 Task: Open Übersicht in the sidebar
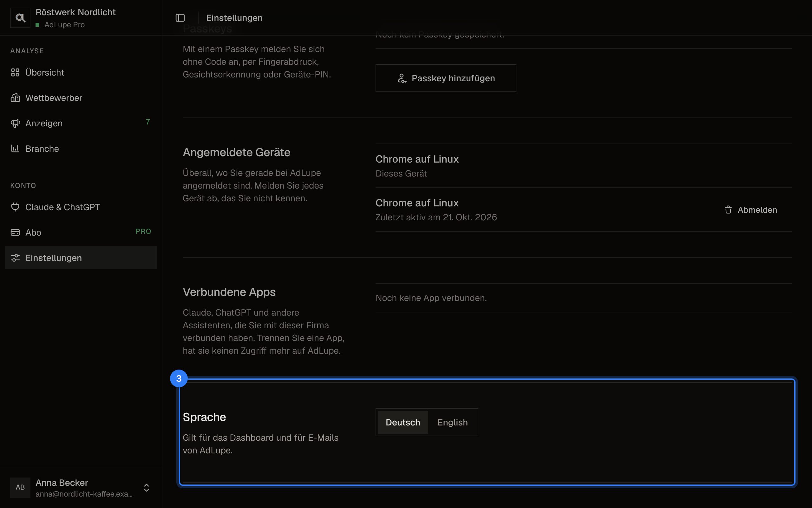coord(81,72)
